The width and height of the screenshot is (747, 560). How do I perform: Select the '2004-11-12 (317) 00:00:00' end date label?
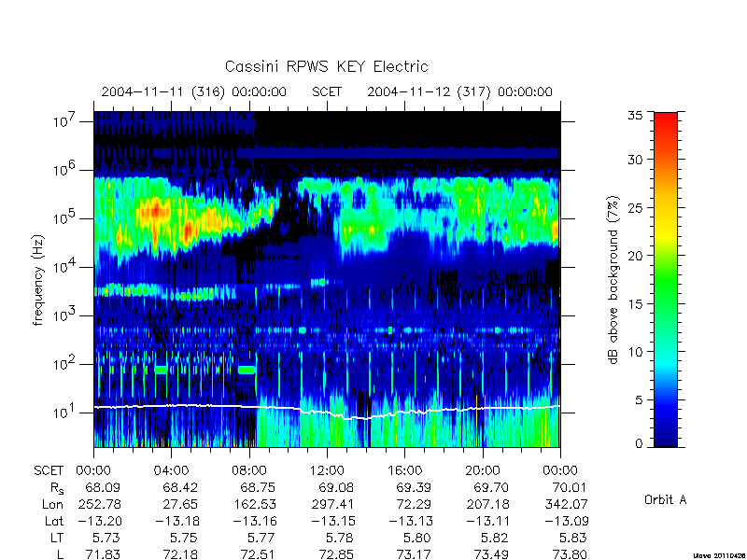(459, 91)
